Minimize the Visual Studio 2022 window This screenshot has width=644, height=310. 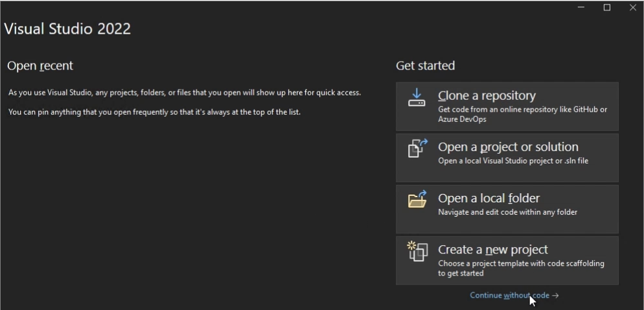click(x=581, y=7)
